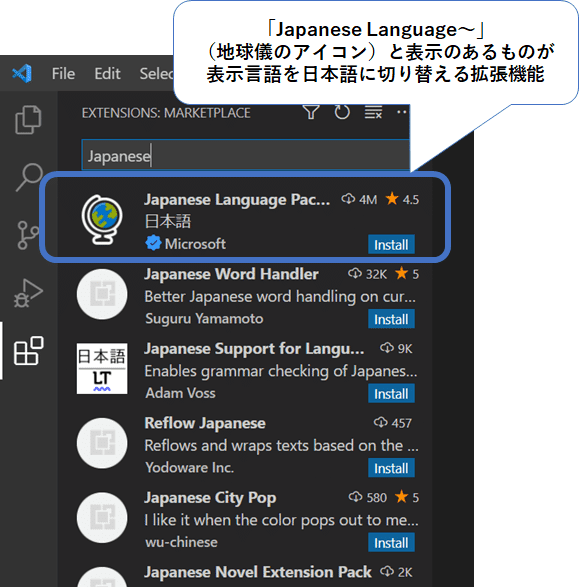
Task: Click the Suguru Yamamoto publisher name
Action: click(204, 319)
